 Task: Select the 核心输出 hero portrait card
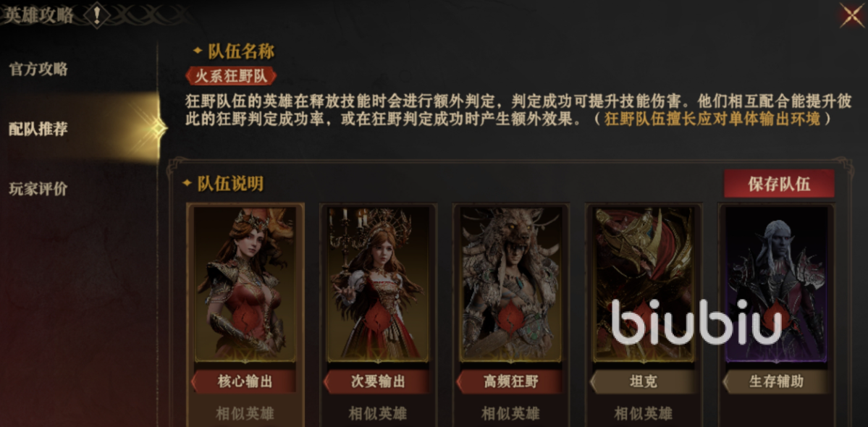coord(245,284)
